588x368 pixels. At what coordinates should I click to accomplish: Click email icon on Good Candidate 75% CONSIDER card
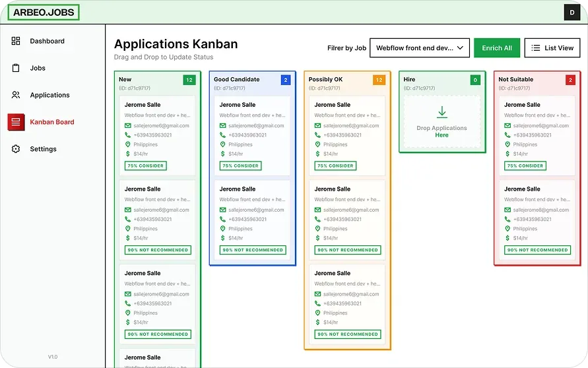click(223, 125)
